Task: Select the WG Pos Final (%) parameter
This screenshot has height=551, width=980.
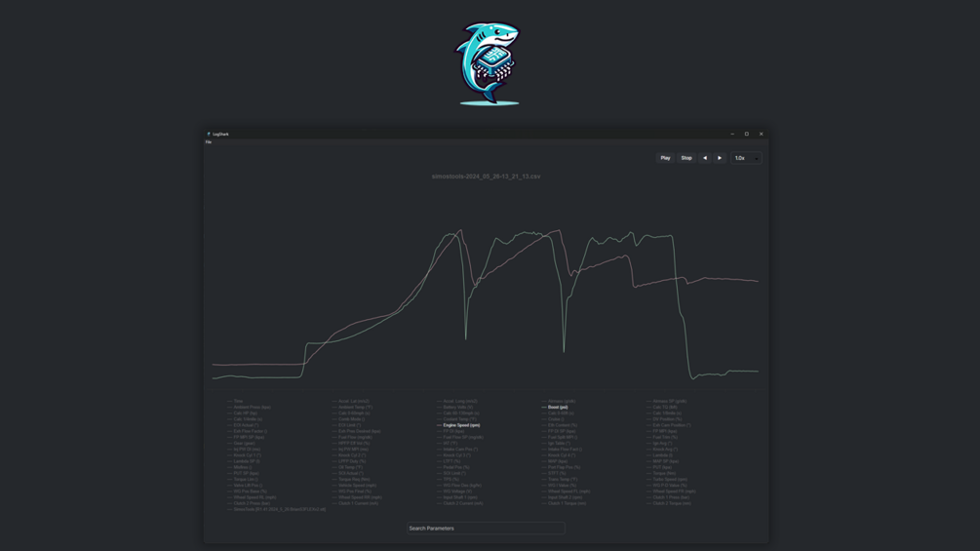Action: pyautogui.click(x=352, y=492)
